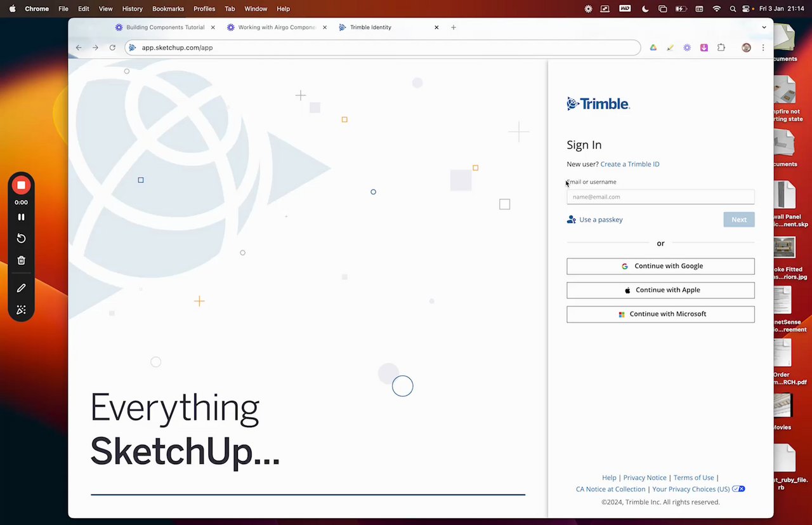Open the Profiles menu
812x525 pixels.
pyautogui.click(x=204, y=9)
